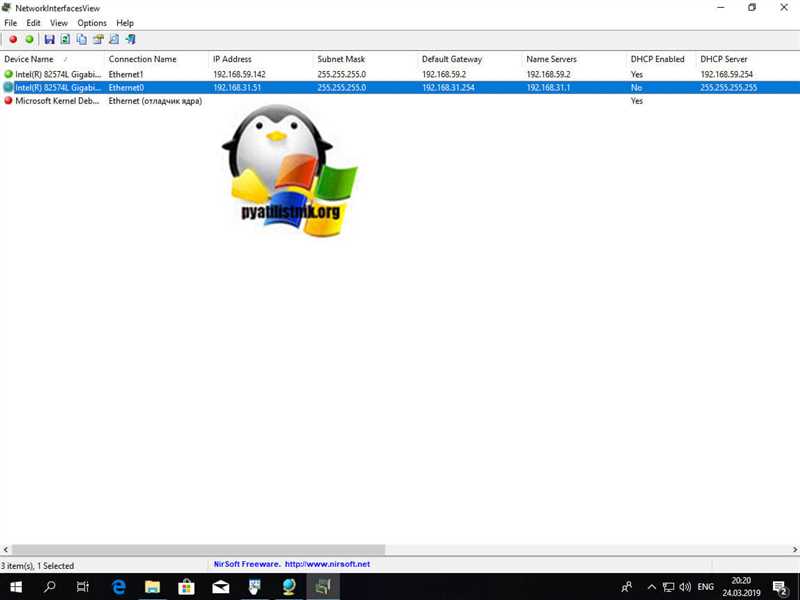This screenshot has height=600, width=800.
Task: Open Properties toolbar icon
Action: (98, 39)
